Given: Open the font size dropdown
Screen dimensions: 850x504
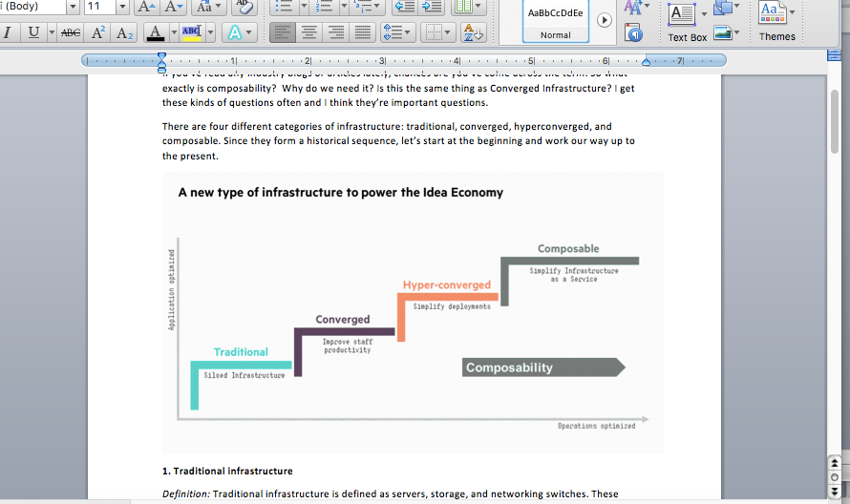Looking at the screenshot, I should [x=122, y=7].
